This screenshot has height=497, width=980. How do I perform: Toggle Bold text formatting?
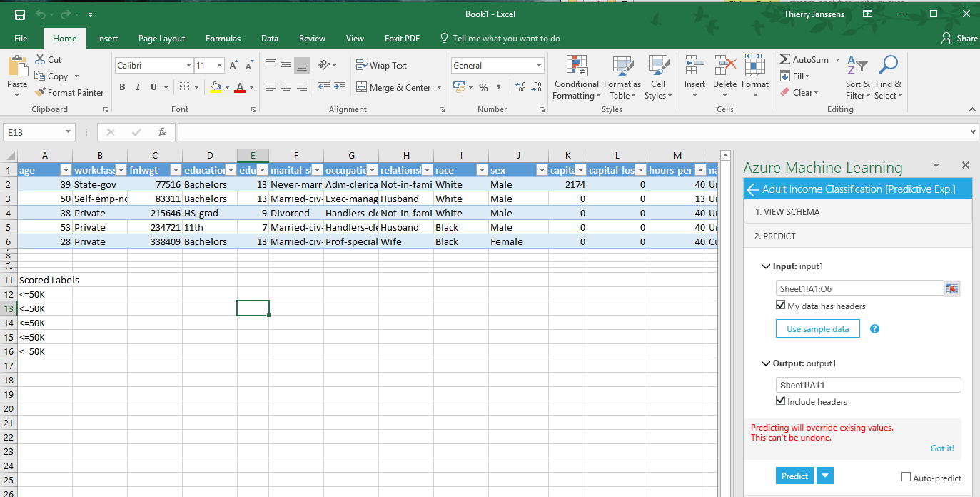point(122,87)
